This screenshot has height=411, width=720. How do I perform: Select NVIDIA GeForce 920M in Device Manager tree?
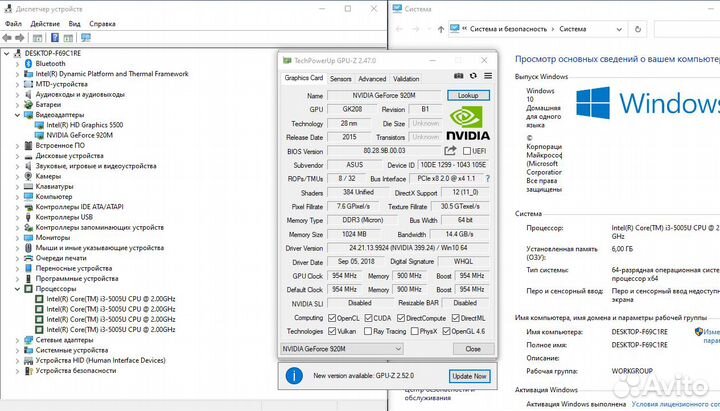click(79, 135)
